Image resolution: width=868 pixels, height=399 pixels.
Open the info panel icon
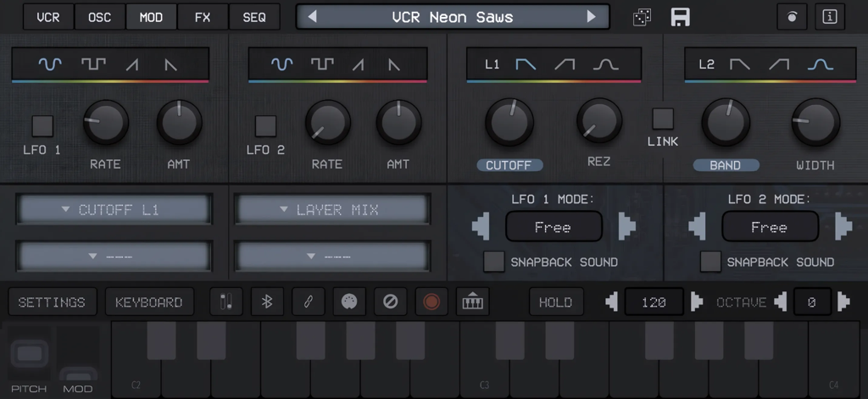pos(829,17)
